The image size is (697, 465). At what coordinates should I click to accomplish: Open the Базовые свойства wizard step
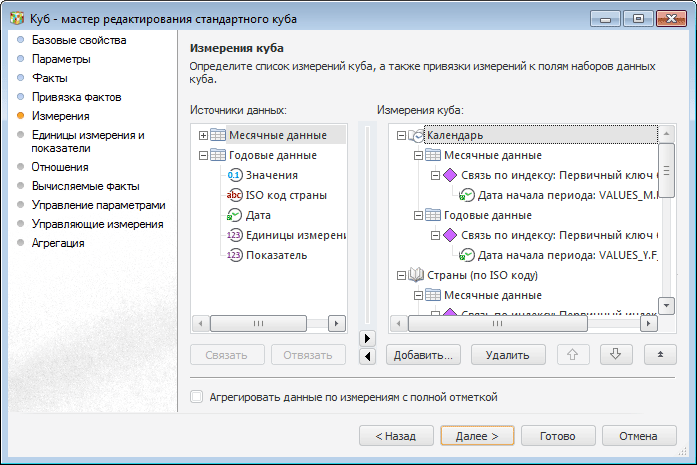click(x=79, y=41)
